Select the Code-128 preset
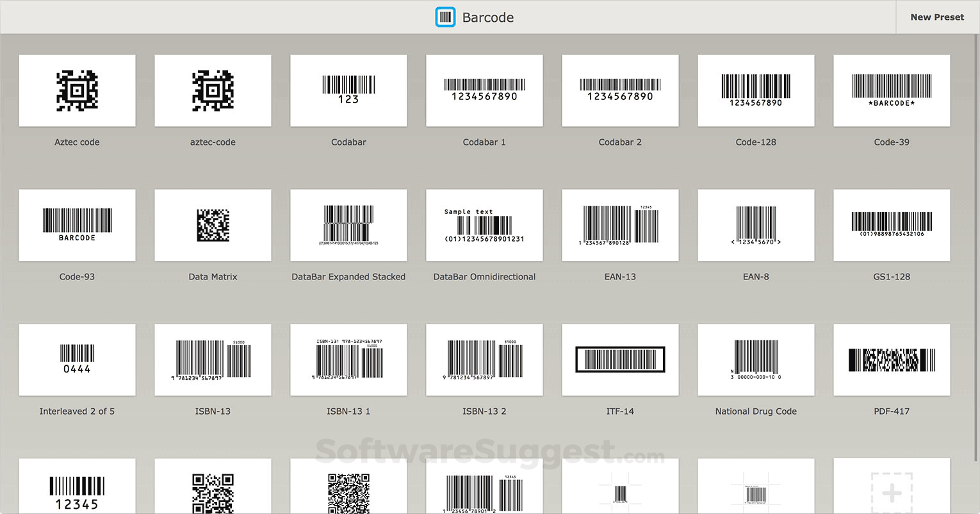The height and width of the screenshot is (514, 980). (756, 90)
